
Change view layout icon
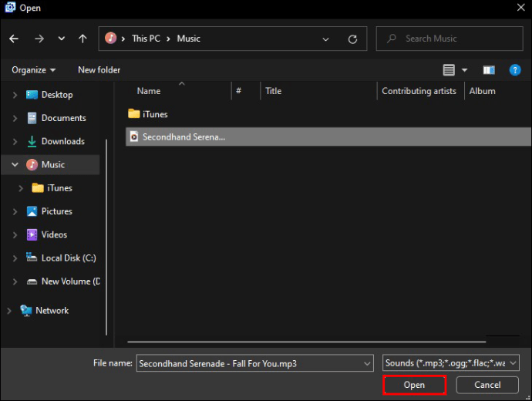(x=449, y=70)
